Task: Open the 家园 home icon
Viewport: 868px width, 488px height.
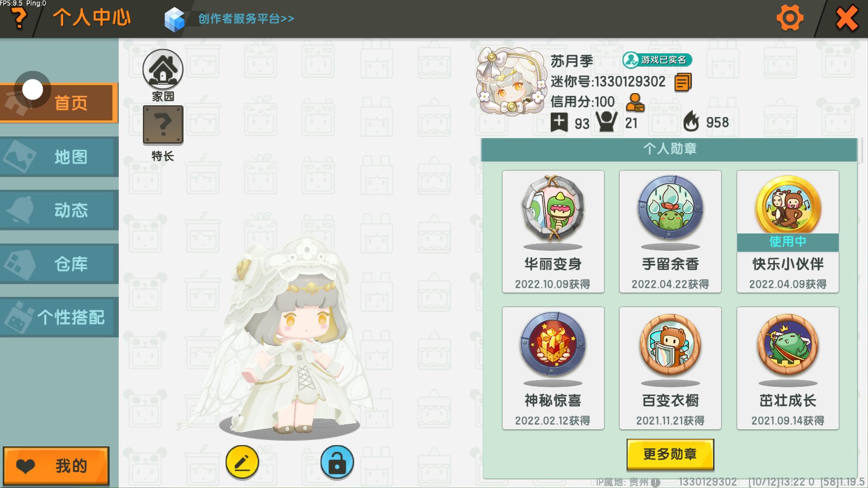Action: click(163, 70)
